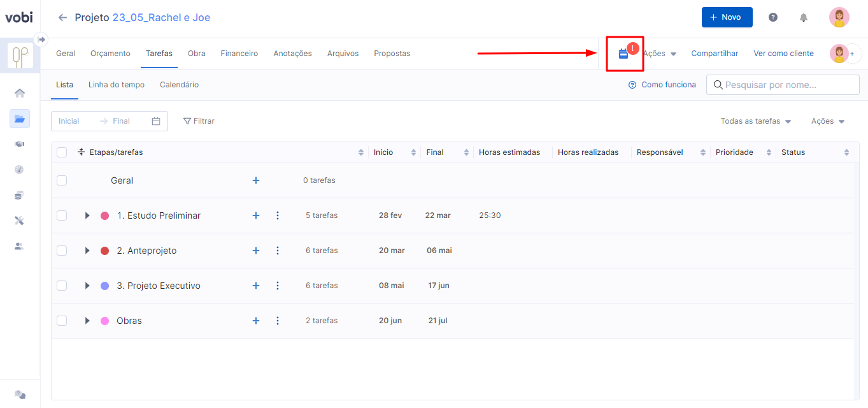Image resolution: width=868 pixels, height=408 pixels.
Task: Add a task to 3. Projeto Executivo
Action: pos(256,286)
